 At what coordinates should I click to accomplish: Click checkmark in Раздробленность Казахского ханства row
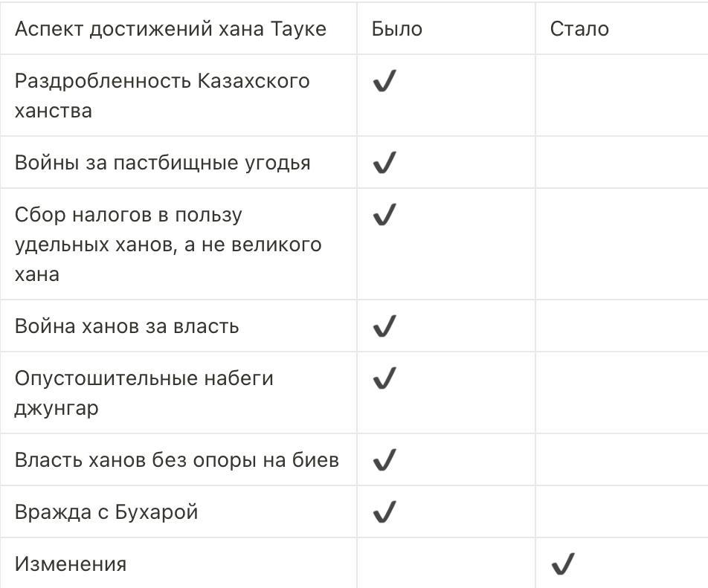(x=384, y=81)
